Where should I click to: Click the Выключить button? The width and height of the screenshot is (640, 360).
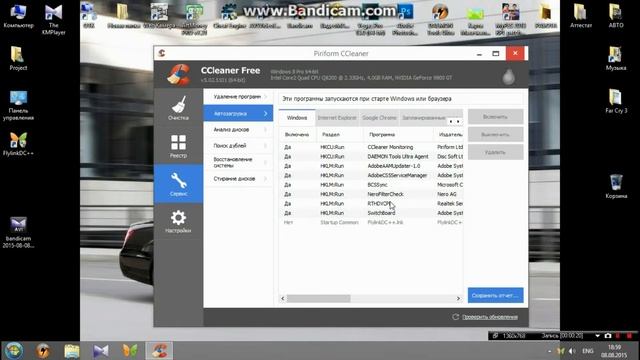coord(496,134)
